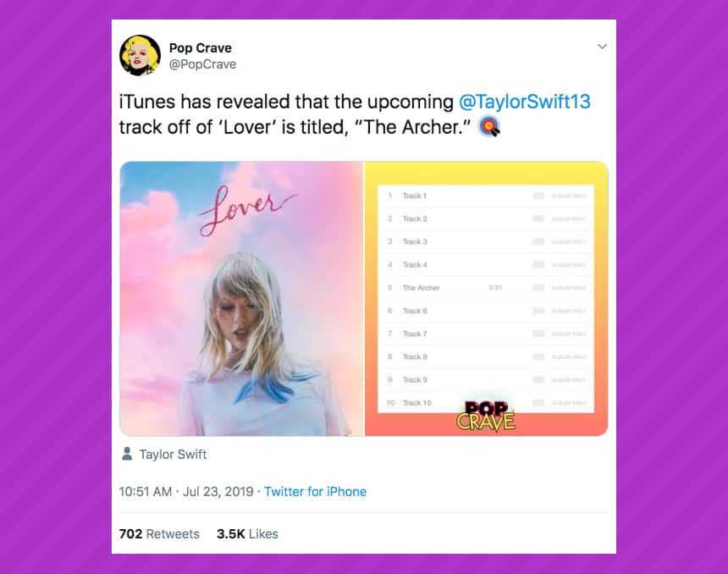Open the @TaylorSwift13 mention link

click(524, 102)
